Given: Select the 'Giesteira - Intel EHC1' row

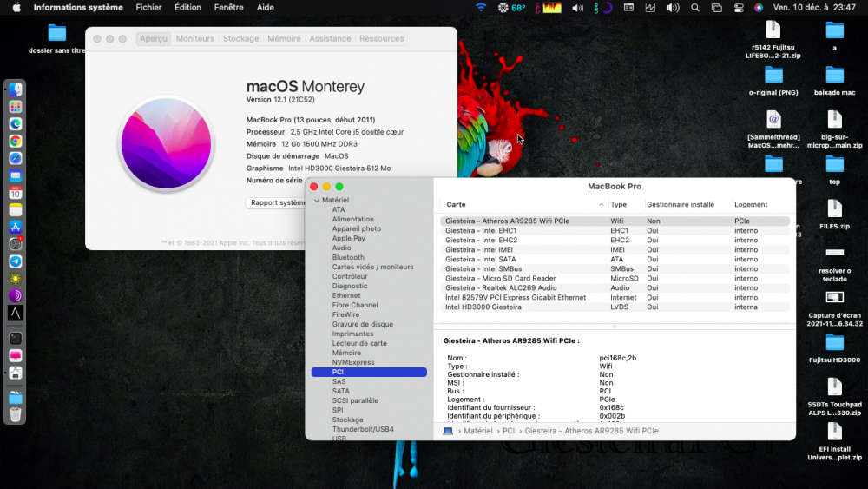Looking at the screenshot, I should click(x=615, y=230).
